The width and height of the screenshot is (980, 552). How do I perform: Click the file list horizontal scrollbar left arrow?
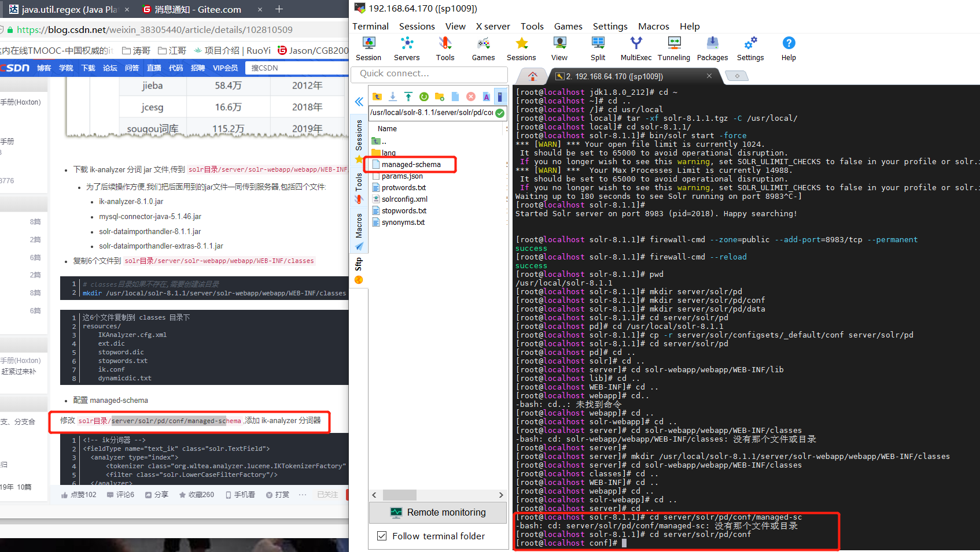[x=374, y=495]
